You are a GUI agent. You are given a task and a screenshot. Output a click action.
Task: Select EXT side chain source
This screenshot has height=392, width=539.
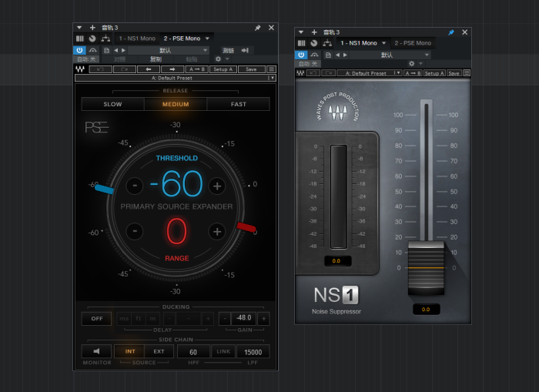coord(159,351)
